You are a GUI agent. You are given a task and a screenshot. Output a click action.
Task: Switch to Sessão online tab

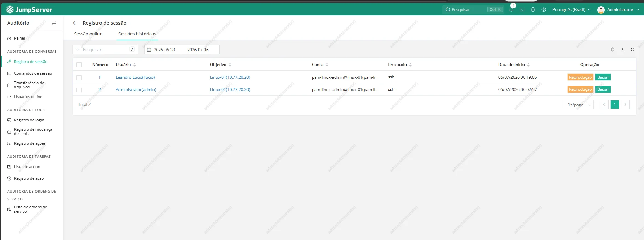click(x=88, y=34)
